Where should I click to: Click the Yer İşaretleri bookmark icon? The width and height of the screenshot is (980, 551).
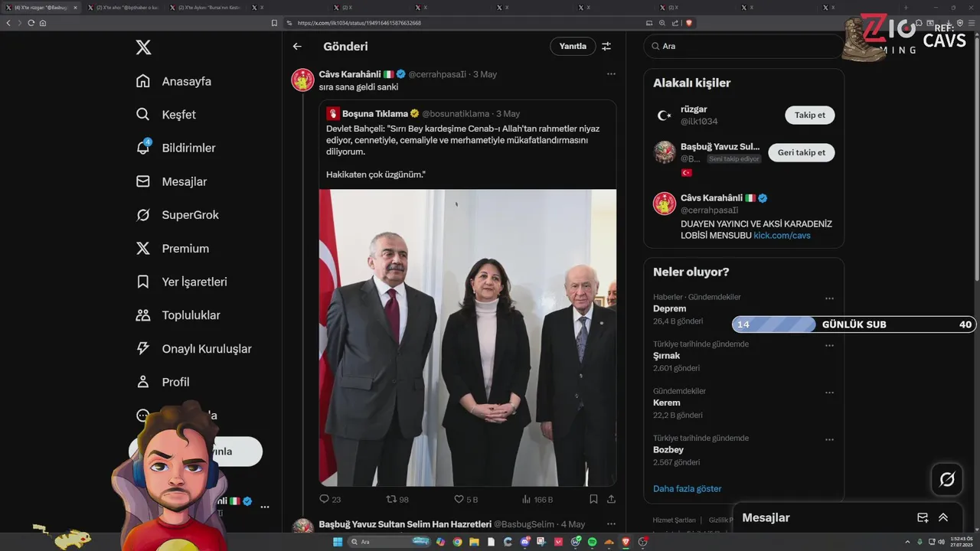(x=142, y=282)
